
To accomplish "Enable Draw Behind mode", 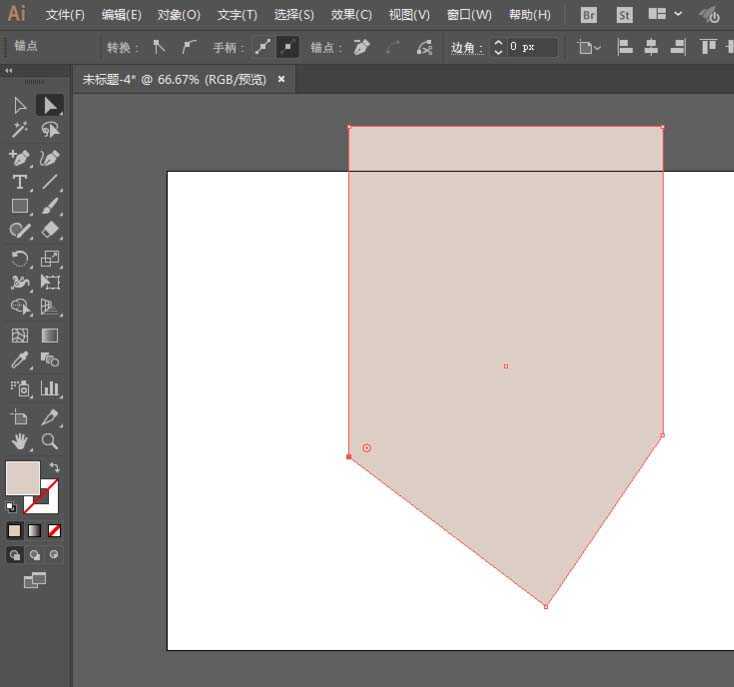I will click(35, 555).
